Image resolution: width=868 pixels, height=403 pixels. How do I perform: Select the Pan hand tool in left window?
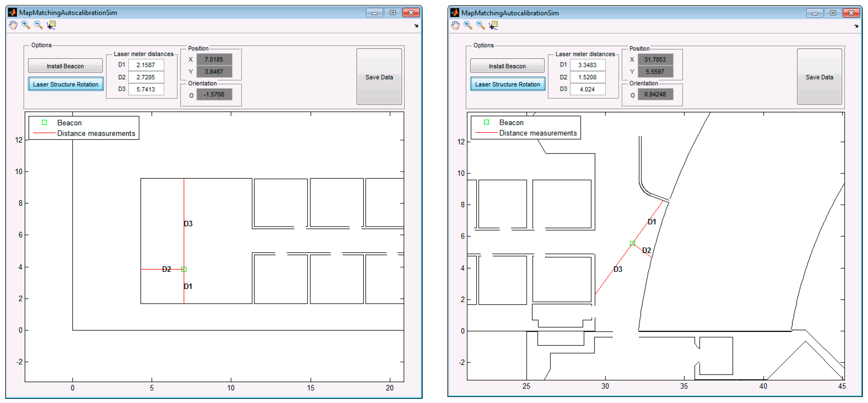13,25
